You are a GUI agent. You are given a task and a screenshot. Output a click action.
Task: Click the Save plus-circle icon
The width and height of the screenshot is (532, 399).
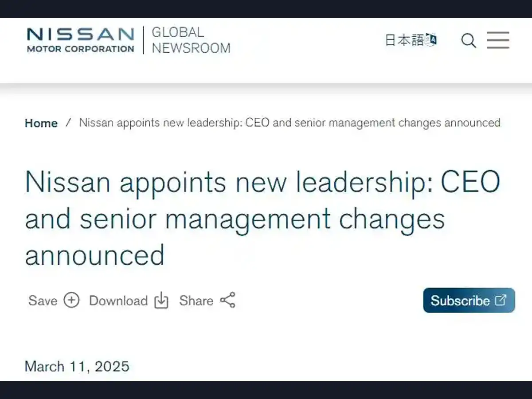tap(71, 300)
